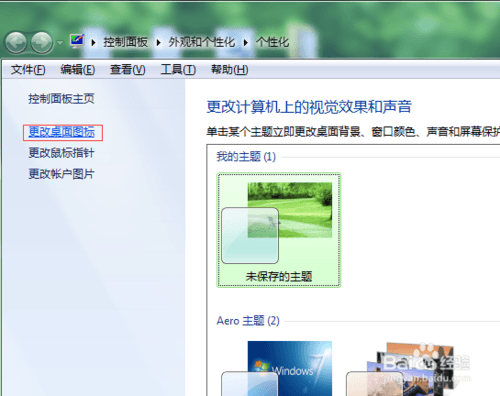Expand arrow before 控制面板 breadcrumb
This screenshot has height=396, width=500.
pyautogui.click(x=94, y=43)
